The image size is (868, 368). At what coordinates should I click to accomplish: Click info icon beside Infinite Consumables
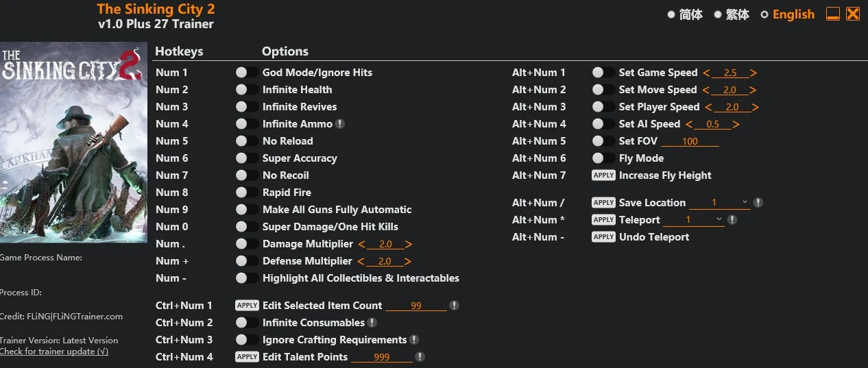click(x=372, y=323)
